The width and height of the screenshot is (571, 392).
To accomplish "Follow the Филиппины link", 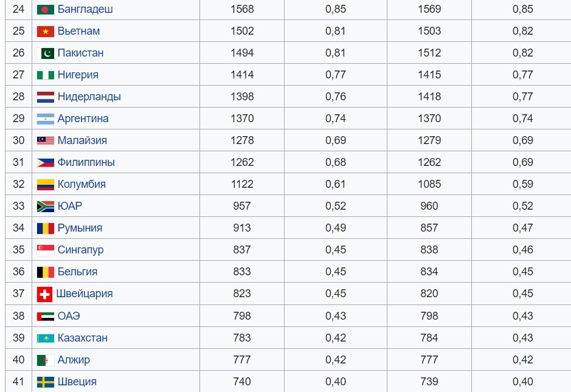I will [x=86, y=162].
